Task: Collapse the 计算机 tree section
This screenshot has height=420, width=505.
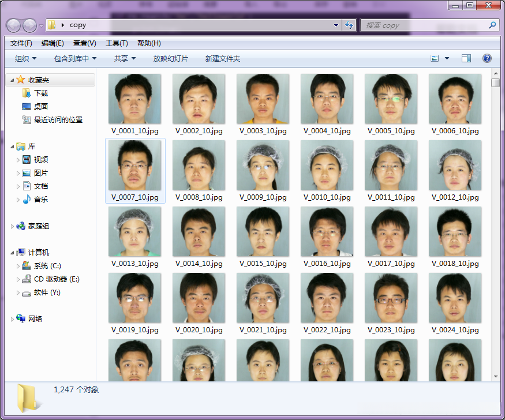Action: coord(12,253)
